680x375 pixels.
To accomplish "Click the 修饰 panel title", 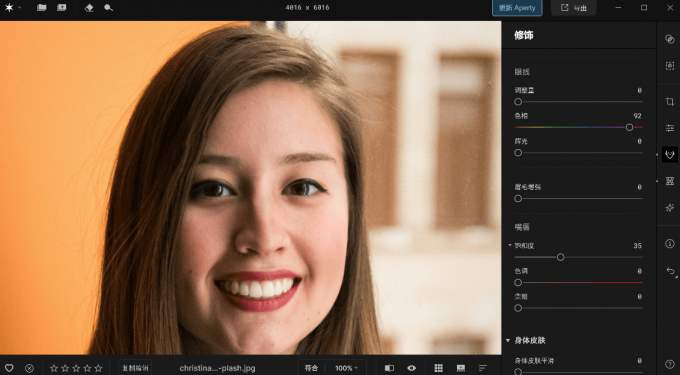I will 524,35.
